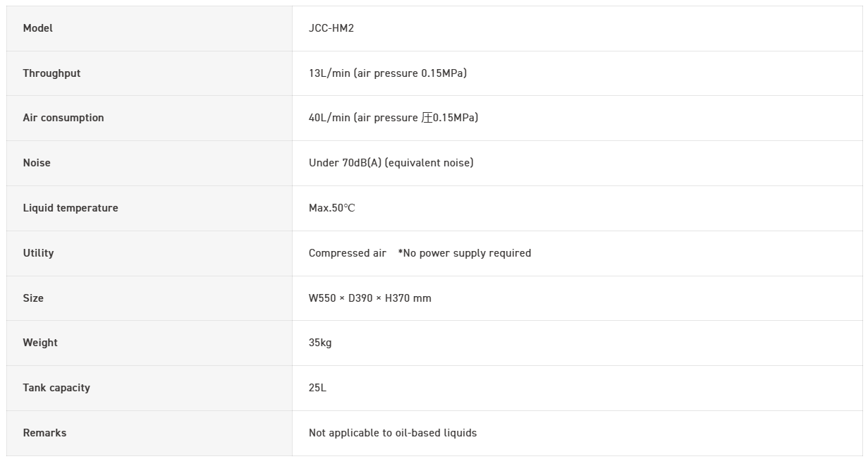Click the Weight row label

click(x=40, y=343)
